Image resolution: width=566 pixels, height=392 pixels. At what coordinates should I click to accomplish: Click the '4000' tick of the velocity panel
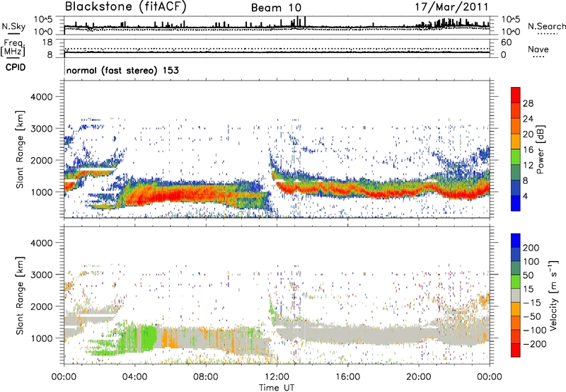[41, 243]
